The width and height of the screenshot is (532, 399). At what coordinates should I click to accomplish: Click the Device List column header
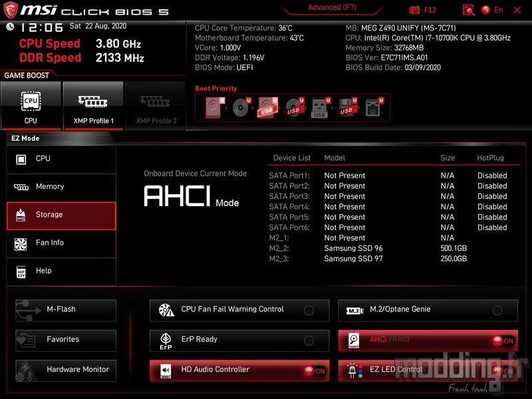[x=292, y=158]
